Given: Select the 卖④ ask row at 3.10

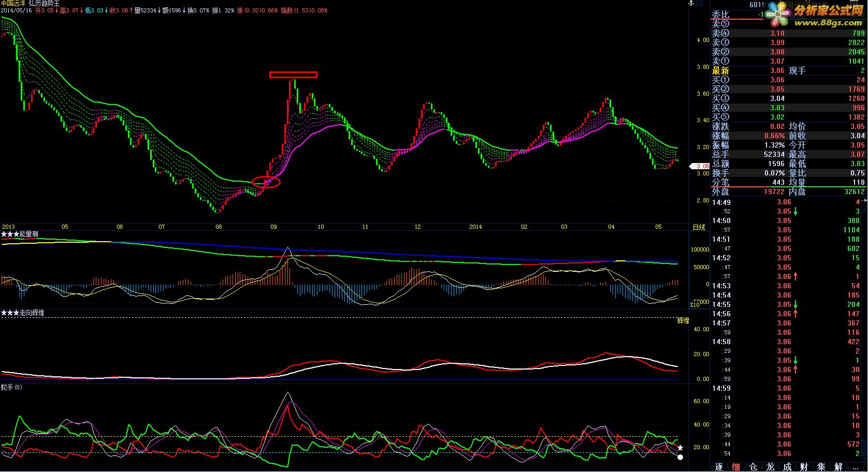Looking at the screenshot, I should click(x=788, y=33).
